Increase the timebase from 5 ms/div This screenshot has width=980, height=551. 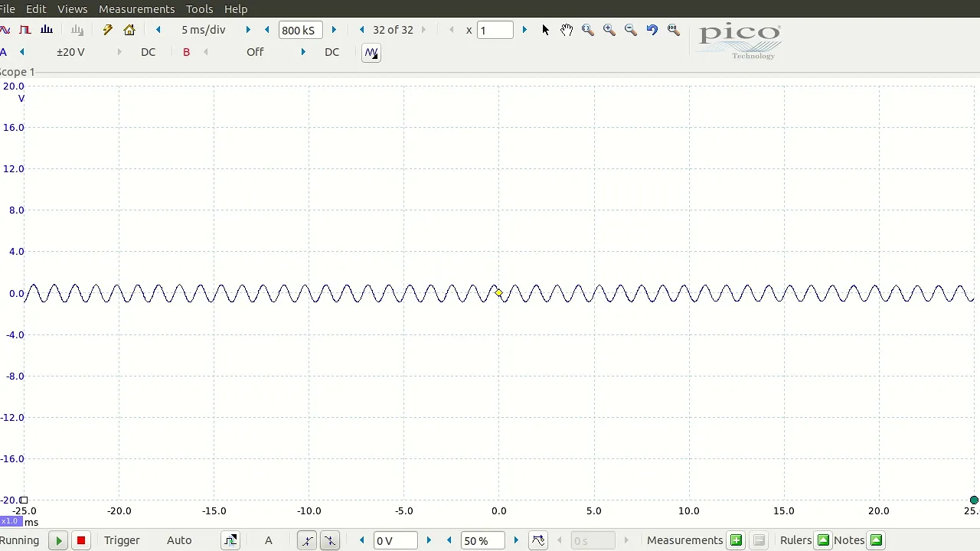click(248, 30)
